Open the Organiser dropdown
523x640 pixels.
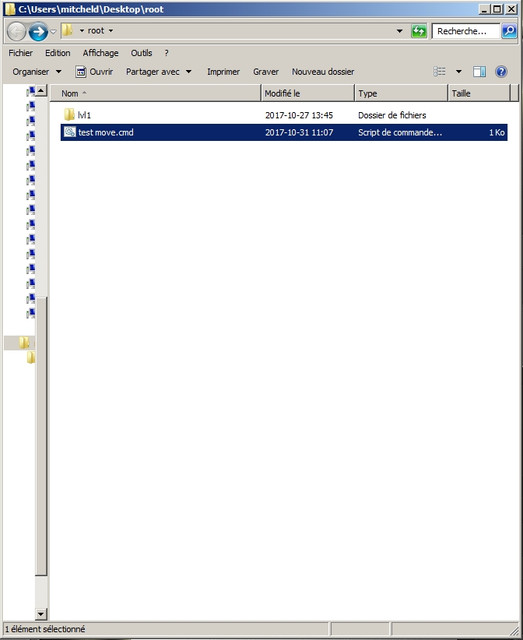37,72
